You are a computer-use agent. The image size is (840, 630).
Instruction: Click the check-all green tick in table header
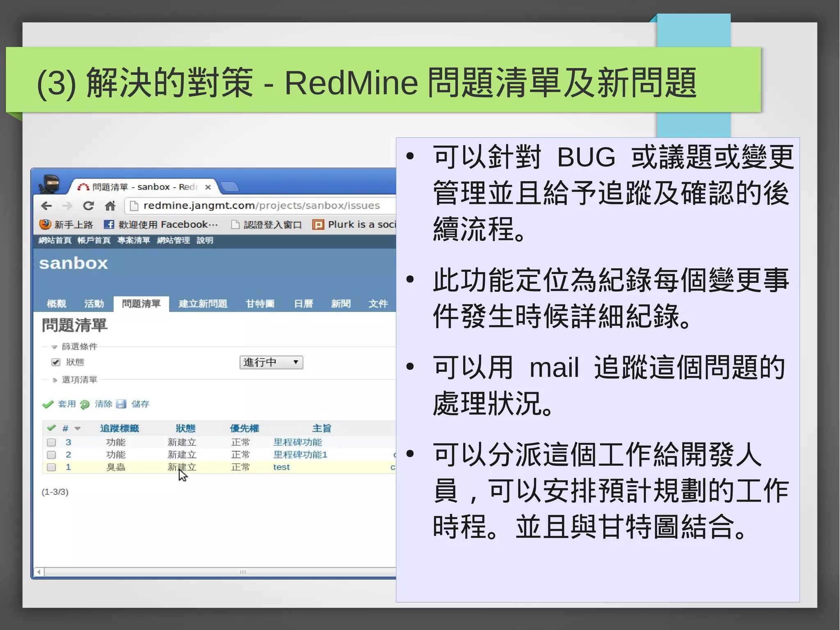point(51,428)
